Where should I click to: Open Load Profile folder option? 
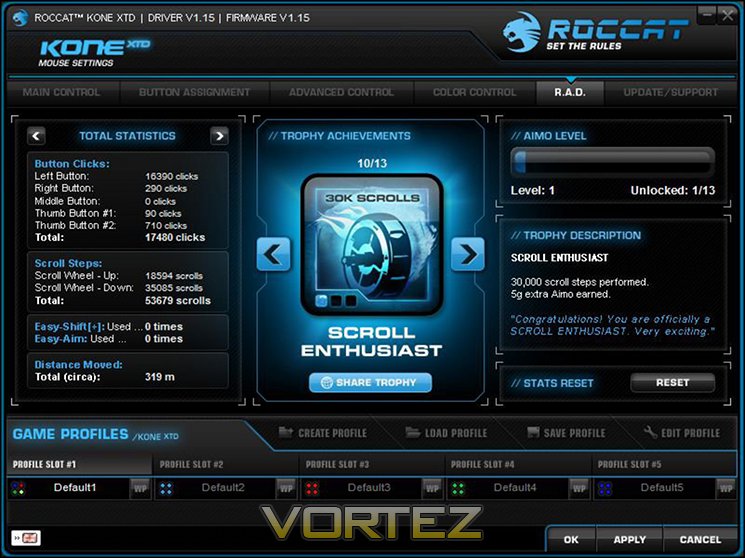point(446,433)
